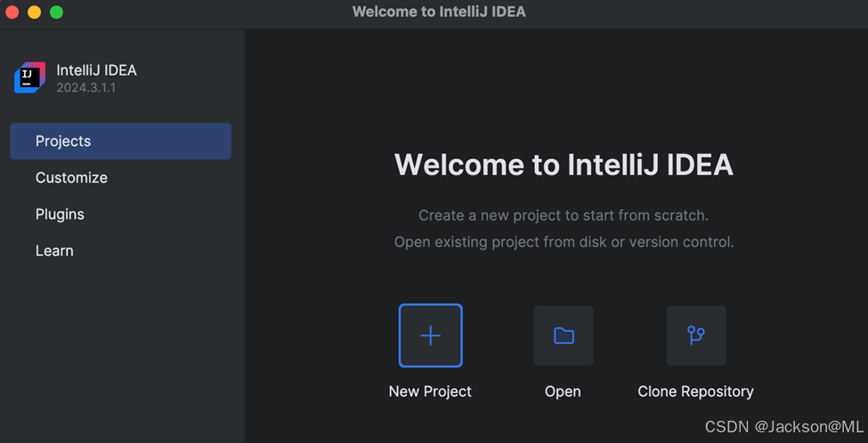Switch to the Customize section
The height and width of the screenshot is (443, 868).
pyautogui.click(x=71, y=178)
